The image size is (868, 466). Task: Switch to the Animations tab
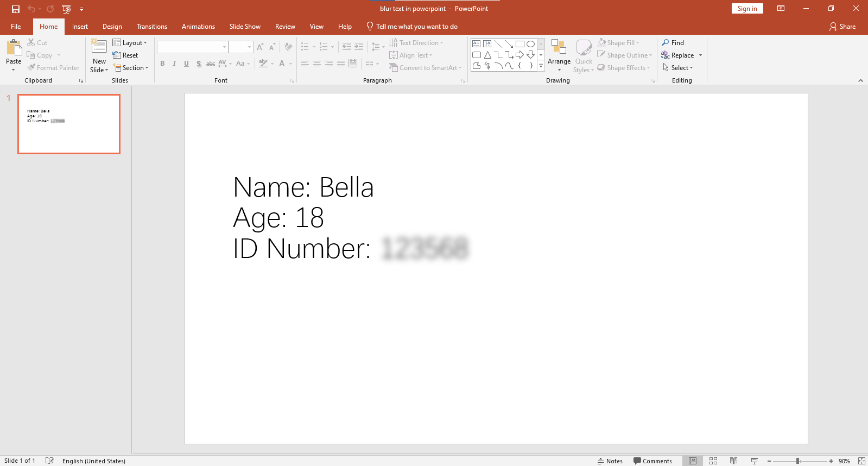[x=198, y=27]
